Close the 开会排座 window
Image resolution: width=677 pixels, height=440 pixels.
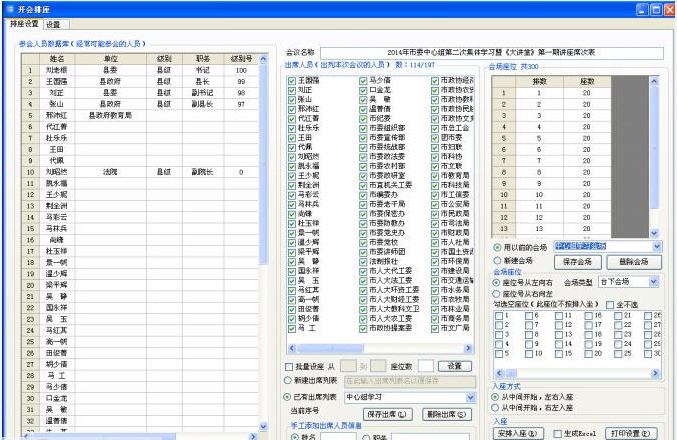(x=662, y=9)
